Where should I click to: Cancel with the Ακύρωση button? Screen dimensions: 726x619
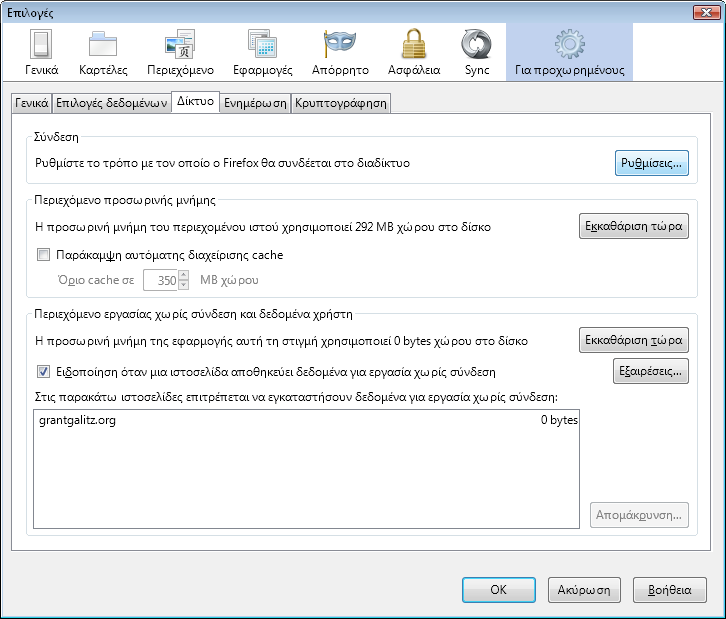pos(584,590)
